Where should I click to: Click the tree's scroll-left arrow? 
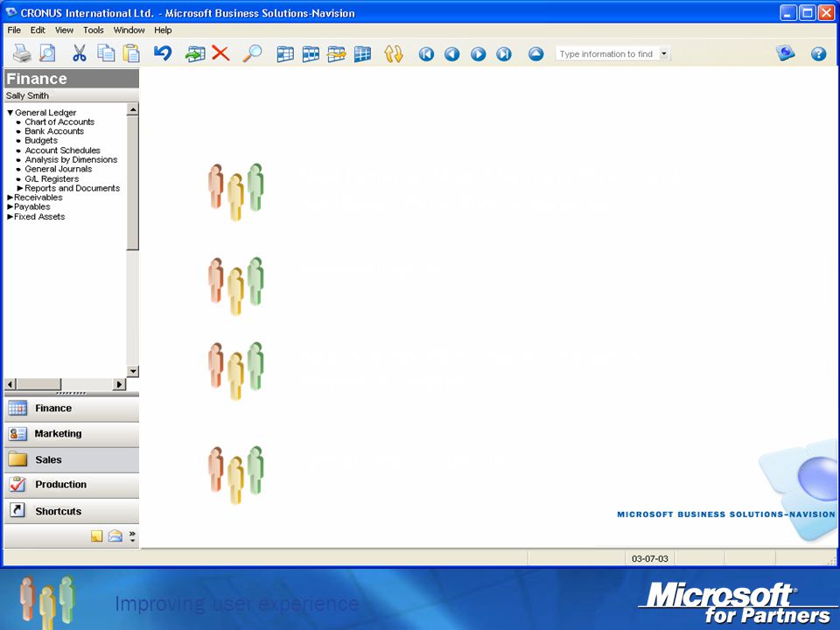pyautogui.click(x=10, y=384)
